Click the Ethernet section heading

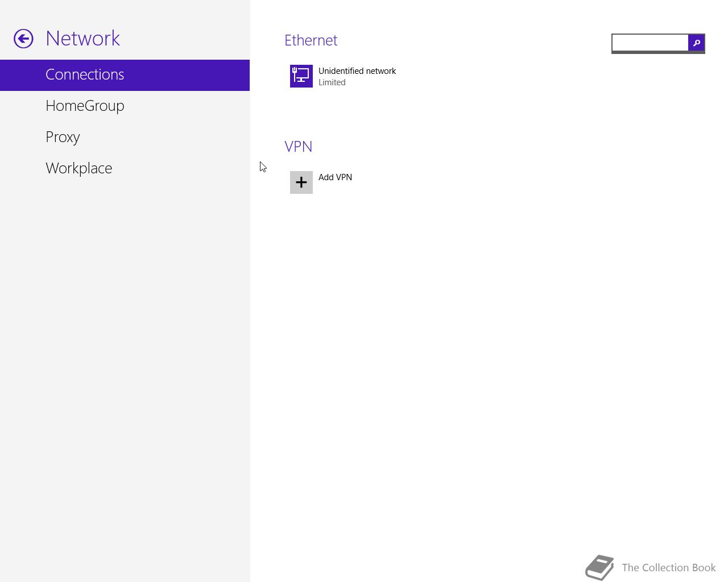coord(311,40)
